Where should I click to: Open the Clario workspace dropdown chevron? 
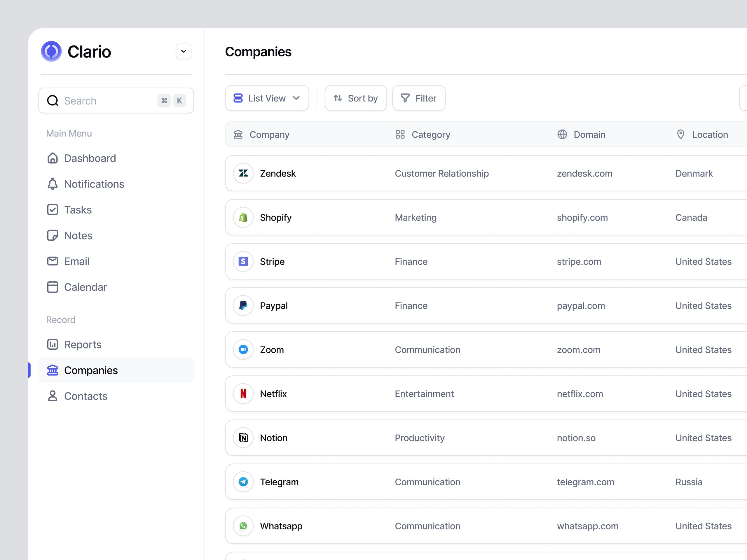pyautogui.click(x=183, y=51)
